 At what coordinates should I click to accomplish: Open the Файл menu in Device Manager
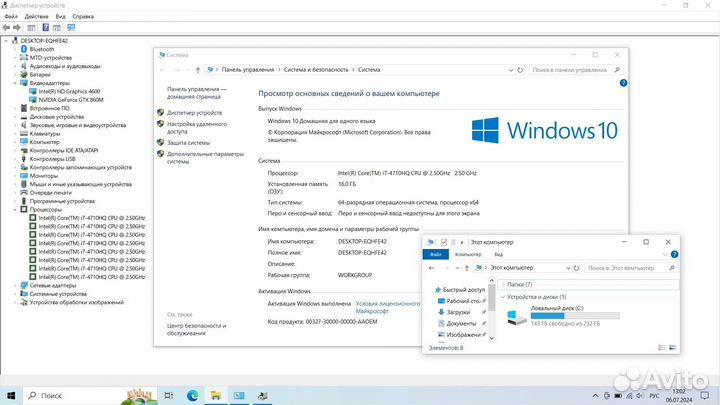pos(11,17)
